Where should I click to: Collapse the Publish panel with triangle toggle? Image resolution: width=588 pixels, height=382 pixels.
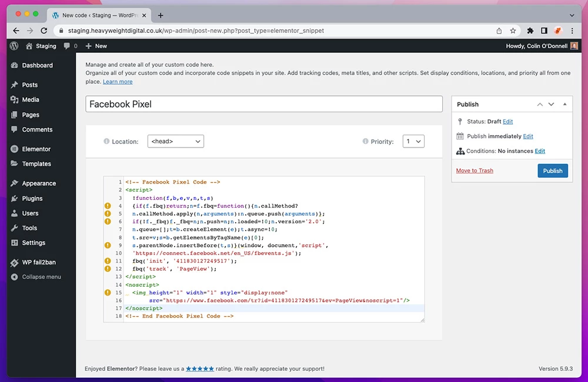(x=564, y=104)
